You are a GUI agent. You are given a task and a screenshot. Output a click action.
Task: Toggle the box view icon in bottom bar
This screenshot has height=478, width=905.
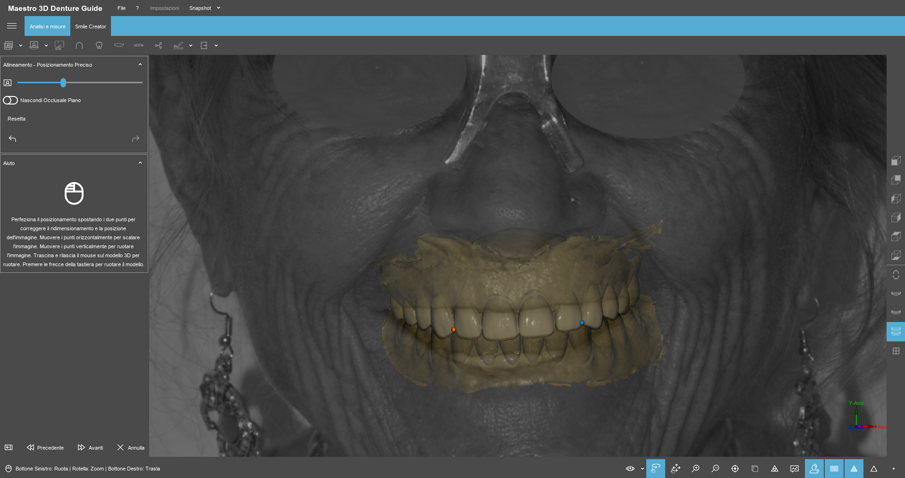click(x=755, y=469)
